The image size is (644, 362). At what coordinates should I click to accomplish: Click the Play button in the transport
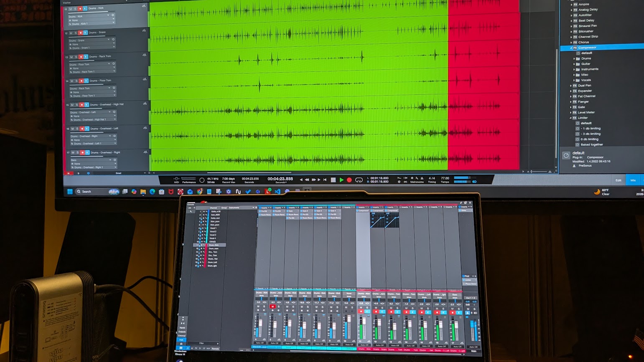341,180
